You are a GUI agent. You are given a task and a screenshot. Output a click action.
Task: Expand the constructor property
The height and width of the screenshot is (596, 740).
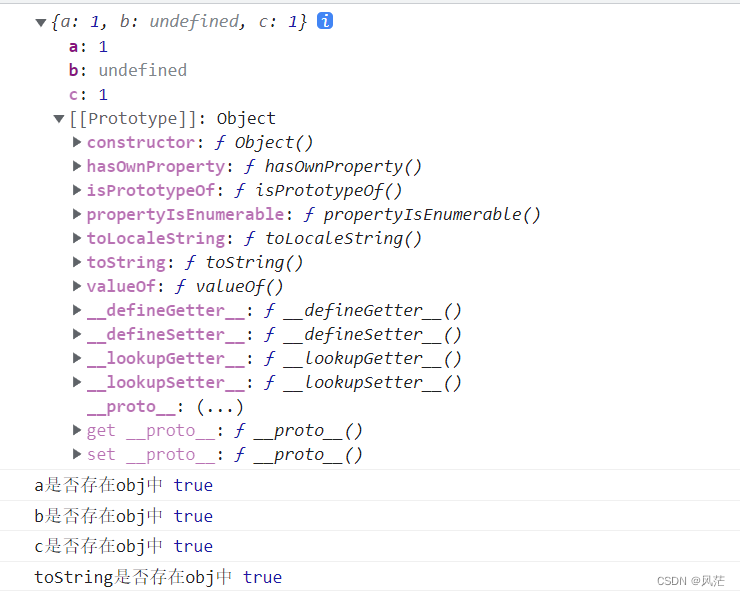point(77,142)
